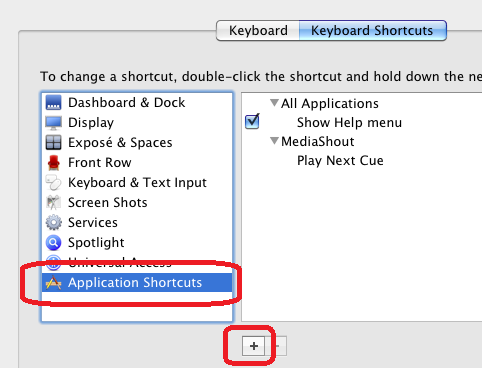Click the Display monitor icon

(x=53, y=123)
